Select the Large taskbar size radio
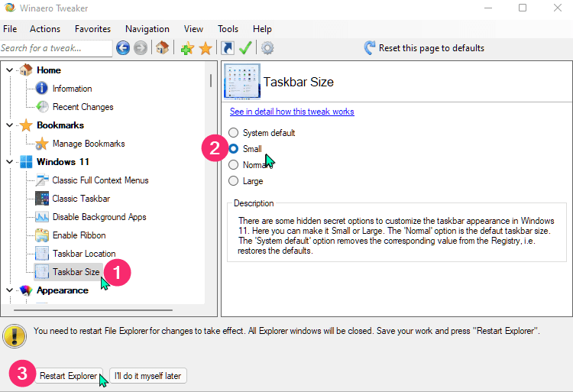This screenshot has height=392, width=573. 233,181
